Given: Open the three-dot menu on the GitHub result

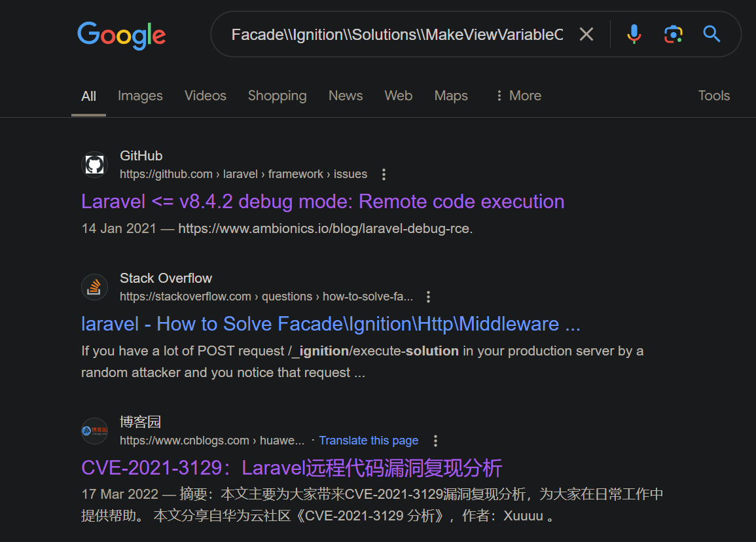Looking at the screenshot, I should pyautogui.click(x=383, y=174).
